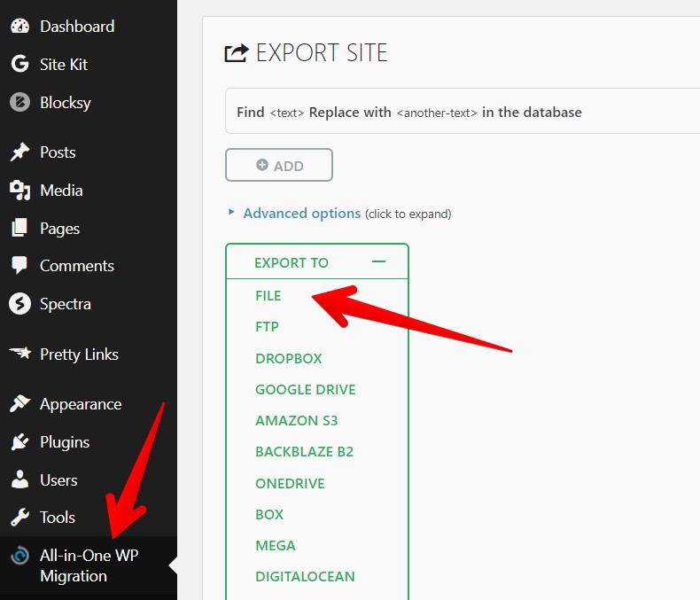Screen dimensions: 700x600
Task: Click the Find text Replace row
Action: pos(463,111)
